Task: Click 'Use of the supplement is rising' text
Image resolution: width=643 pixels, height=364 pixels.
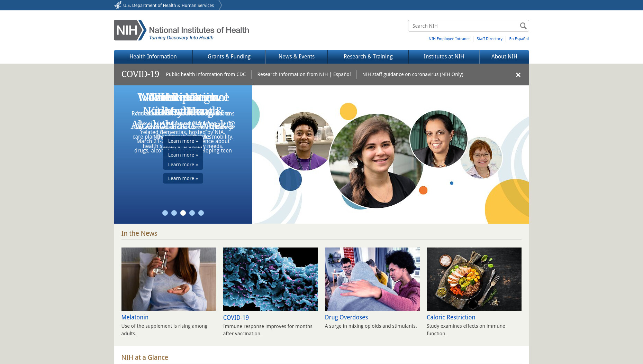Action: [164, 330]
